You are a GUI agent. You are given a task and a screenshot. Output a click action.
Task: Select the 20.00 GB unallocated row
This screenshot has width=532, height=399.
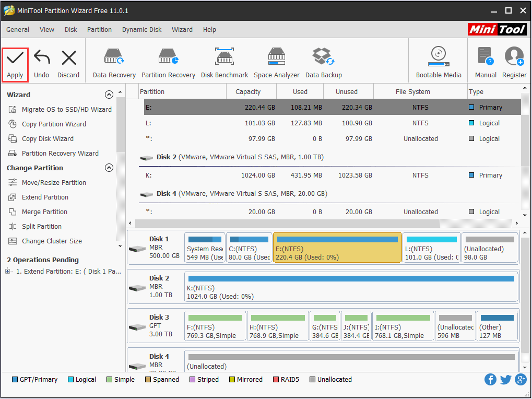pos(332,212)
